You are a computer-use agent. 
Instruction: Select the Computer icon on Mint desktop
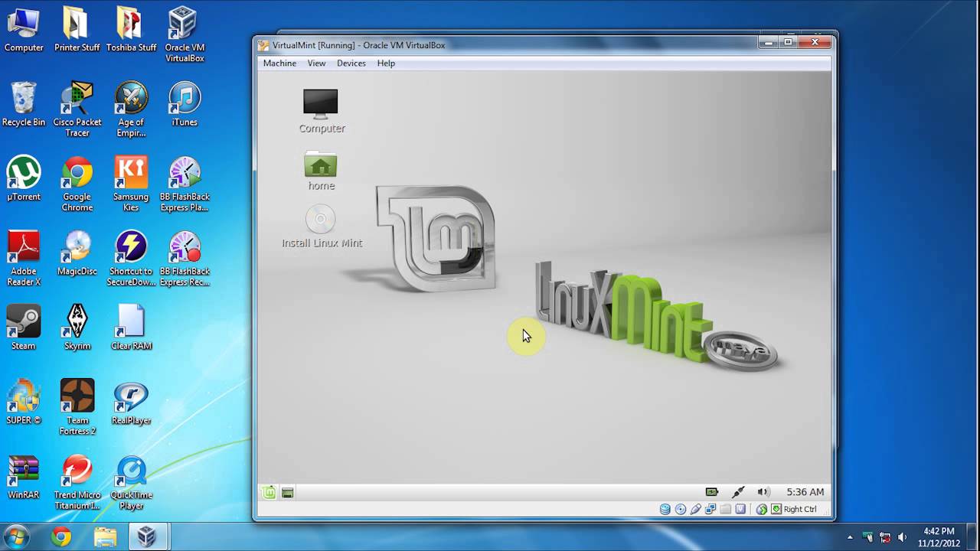click(x=322, y=111)
